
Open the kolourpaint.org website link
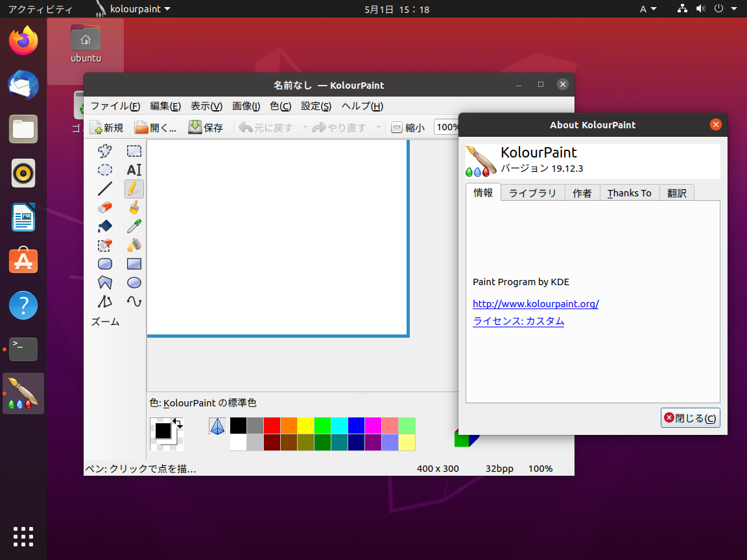536,303
